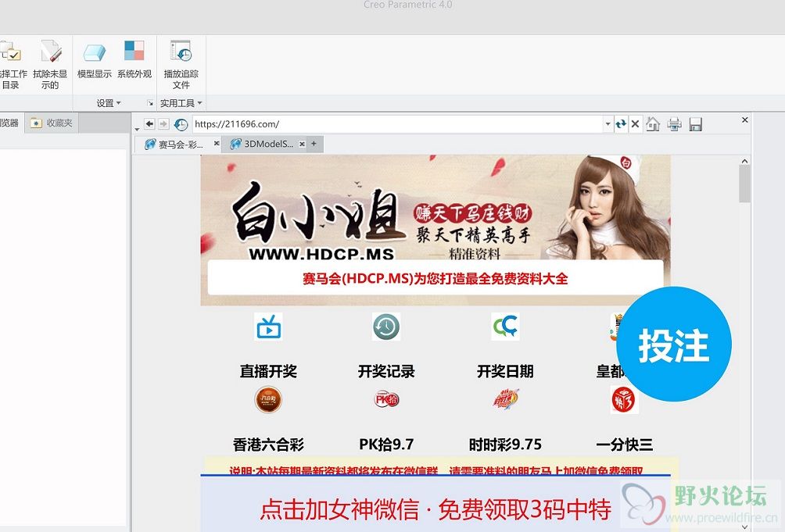
Task: Open the address bar dropdown arrow
Action: [x=608, y=124]
